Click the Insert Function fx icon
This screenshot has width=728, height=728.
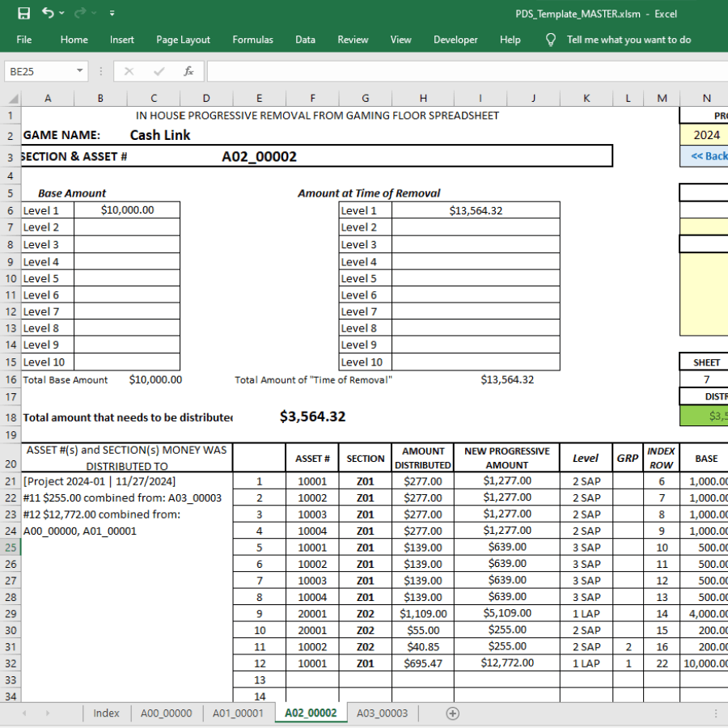[x=188, y=71]
